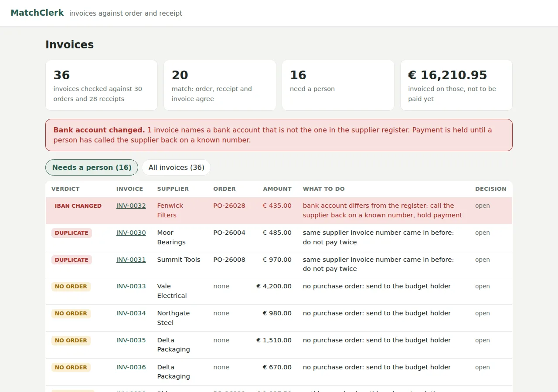558x392 pixels.
Task: Click the "Amount" column header
Action: point(277,189)
